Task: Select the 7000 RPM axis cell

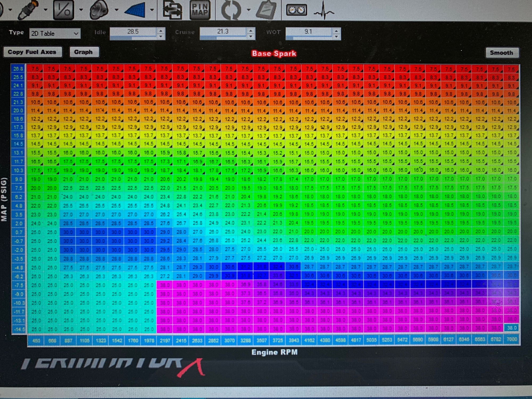Action: [512, 339]
